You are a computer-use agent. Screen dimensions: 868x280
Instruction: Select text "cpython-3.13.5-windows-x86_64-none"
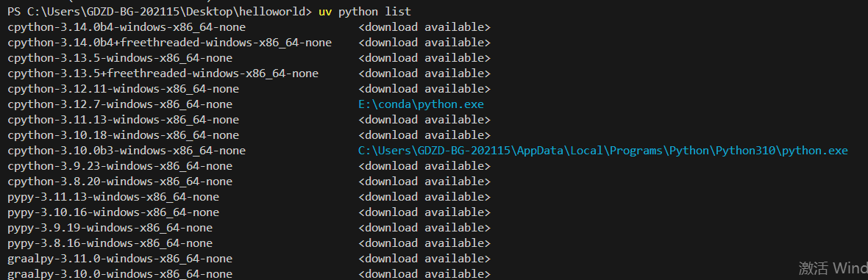(120, 58)
